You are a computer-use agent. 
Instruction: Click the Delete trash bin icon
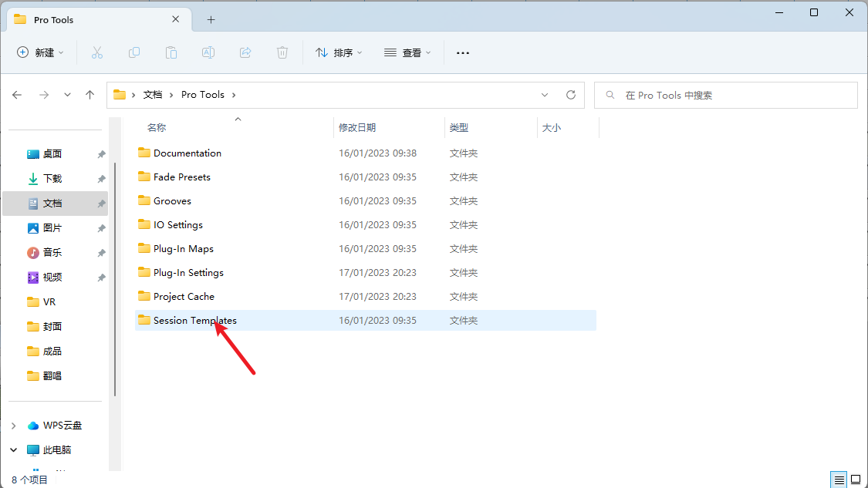tap(282, 52)
